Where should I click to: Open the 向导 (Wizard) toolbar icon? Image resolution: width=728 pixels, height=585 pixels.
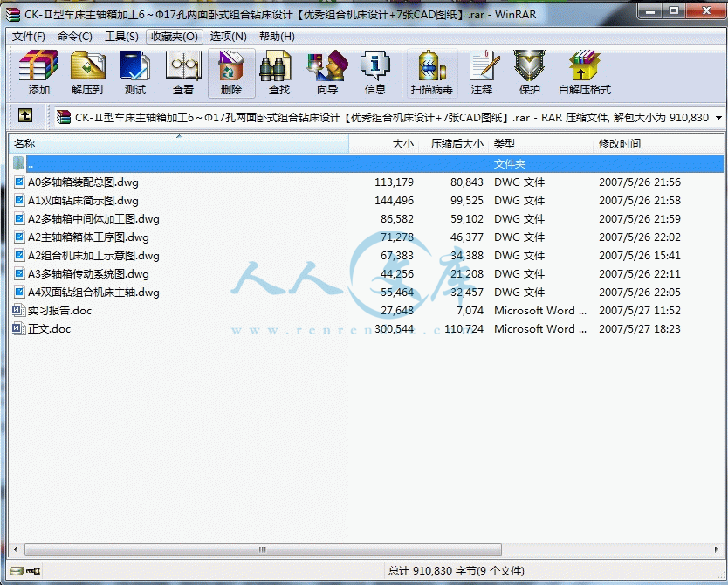tap(327, 72)
